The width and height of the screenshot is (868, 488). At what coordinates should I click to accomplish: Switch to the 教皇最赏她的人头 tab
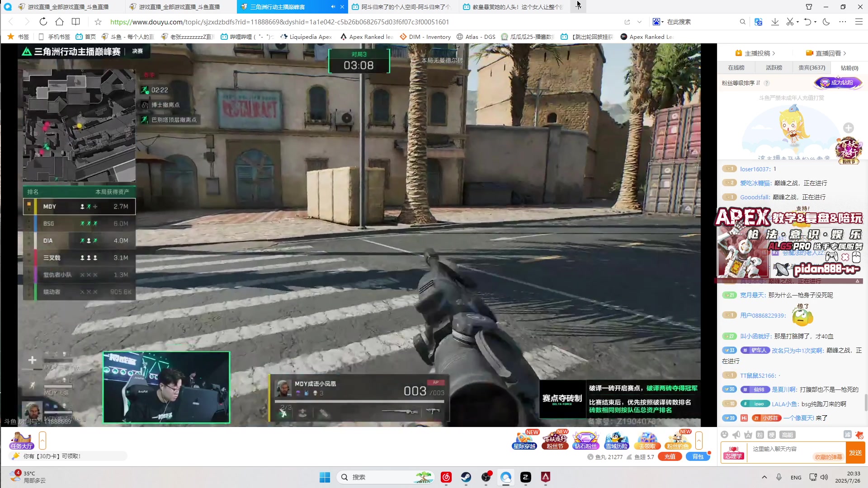(514, 7)
